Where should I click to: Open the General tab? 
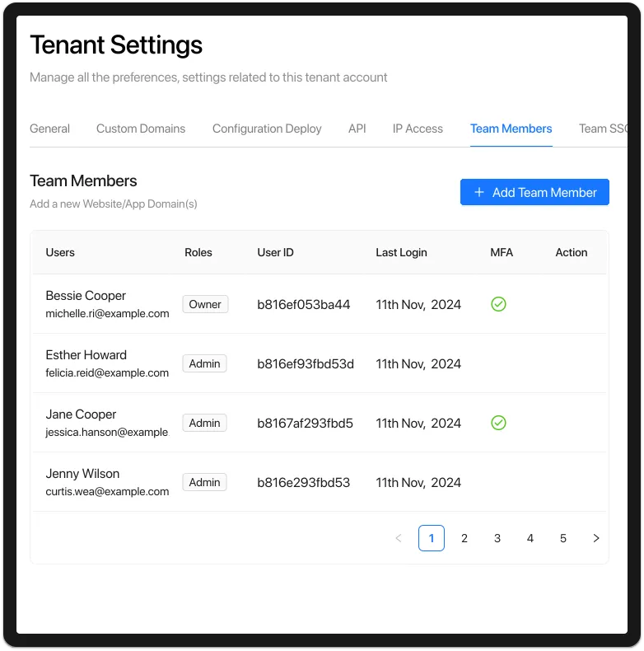[x=49, y=129]
